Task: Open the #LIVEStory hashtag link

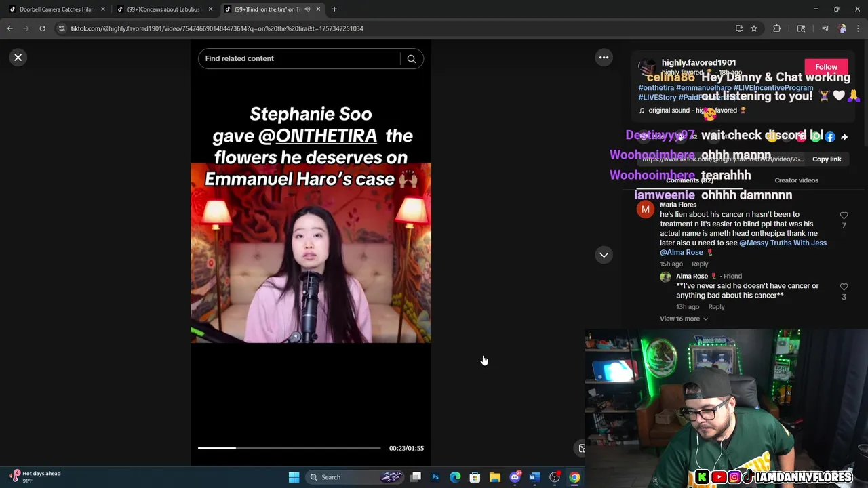Action: click(x=657, y=98)
